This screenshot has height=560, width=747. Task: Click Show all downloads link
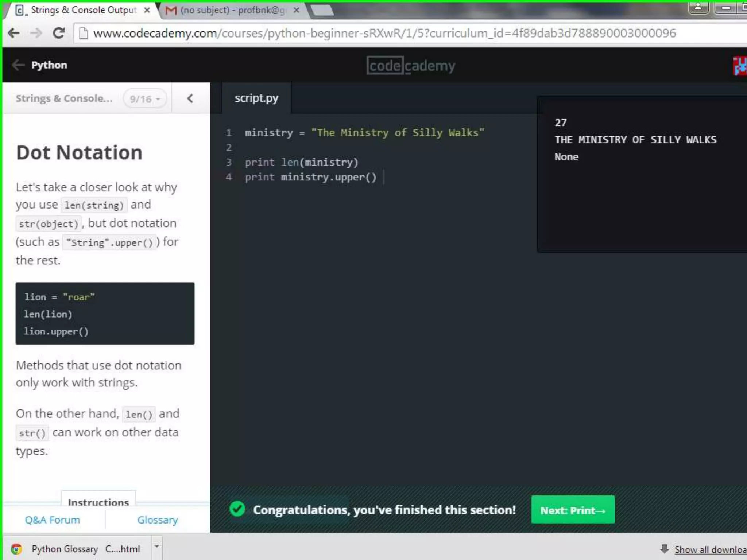(709, 549)
